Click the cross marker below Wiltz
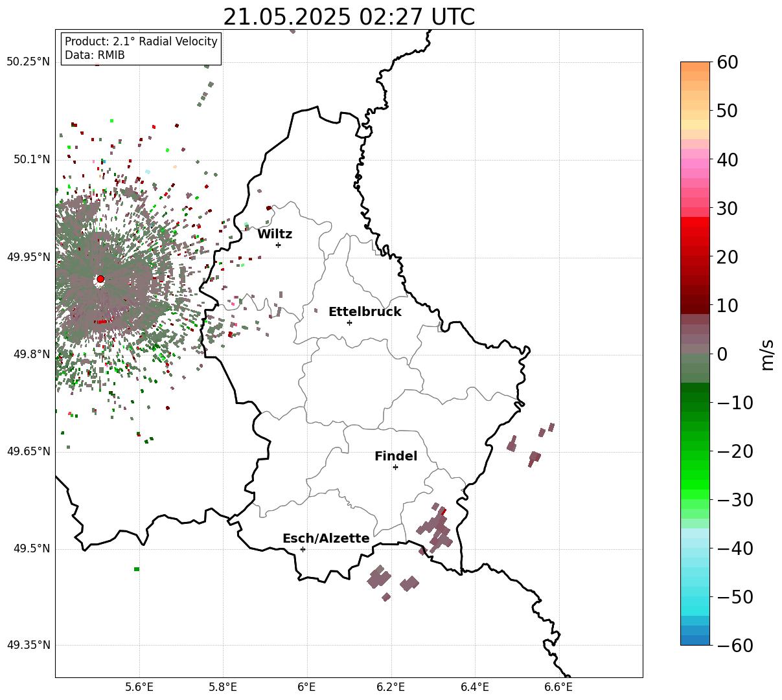Screen dimensions: 782x700 pyautogui.click(x=278, y=245)
